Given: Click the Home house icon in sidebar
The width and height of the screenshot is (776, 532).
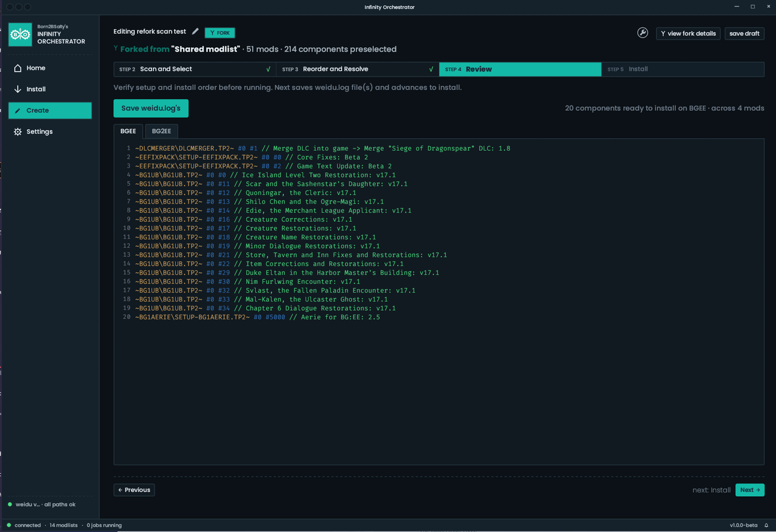Looking at the screenshot, I should (18, 68).
